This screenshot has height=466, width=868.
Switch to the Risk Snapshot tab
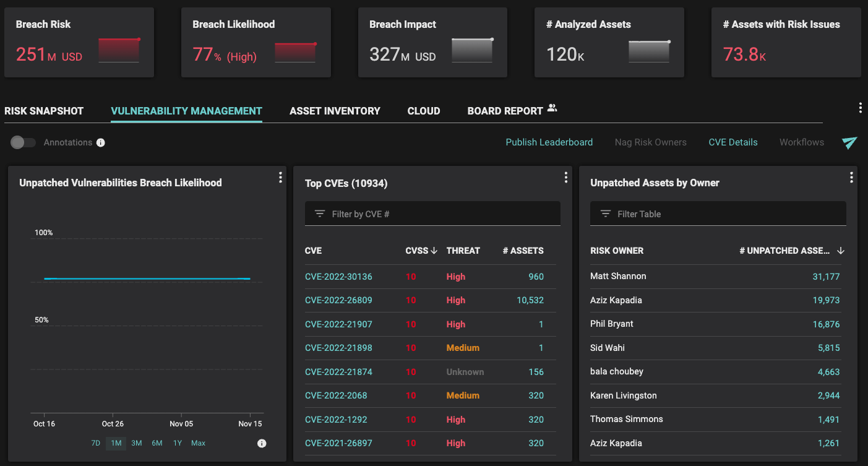click(44, 111)
